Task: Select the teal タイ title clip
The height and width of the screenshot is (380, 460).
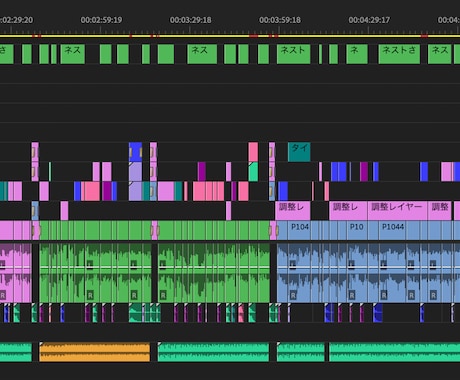Action: tap(299, 152)
